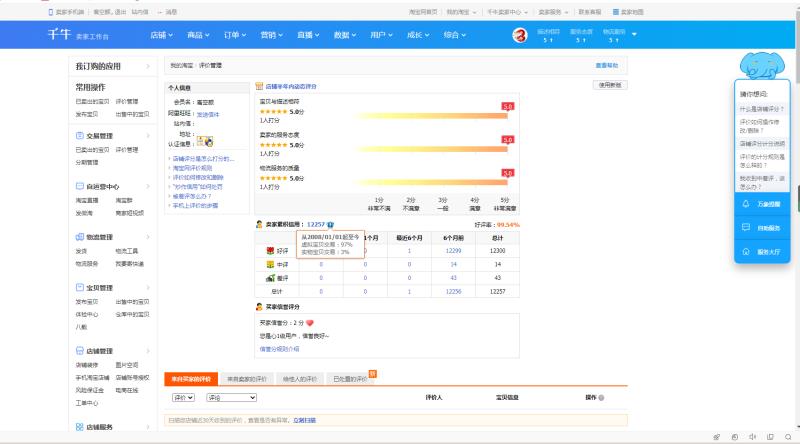Open the first 评价 filter select box
The height and width of the screenshot is (444, 800).
[x=183, y=398]
